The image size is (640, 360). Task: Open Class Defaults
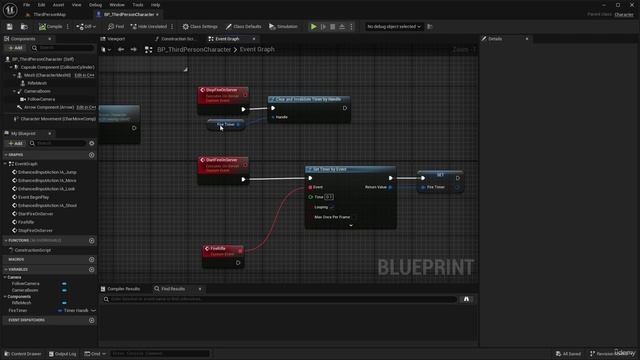[244, 27]
